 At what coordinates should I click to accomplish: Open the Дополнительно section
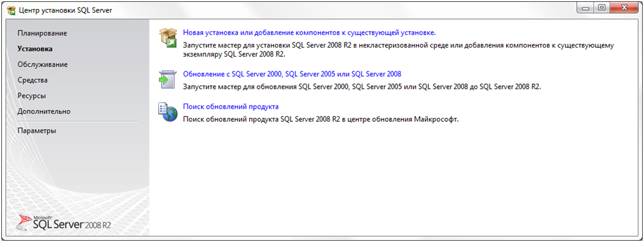44,111
